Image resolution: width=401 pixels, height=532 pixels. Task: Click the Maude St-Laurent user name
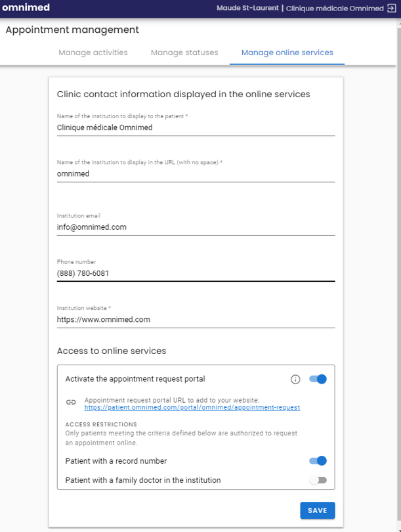pyautogui.click(x=247, y=8)
